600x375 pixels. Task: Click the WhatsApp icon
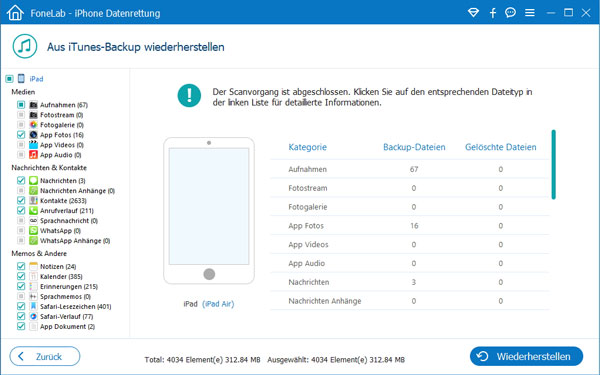click(x=33, y=230)
